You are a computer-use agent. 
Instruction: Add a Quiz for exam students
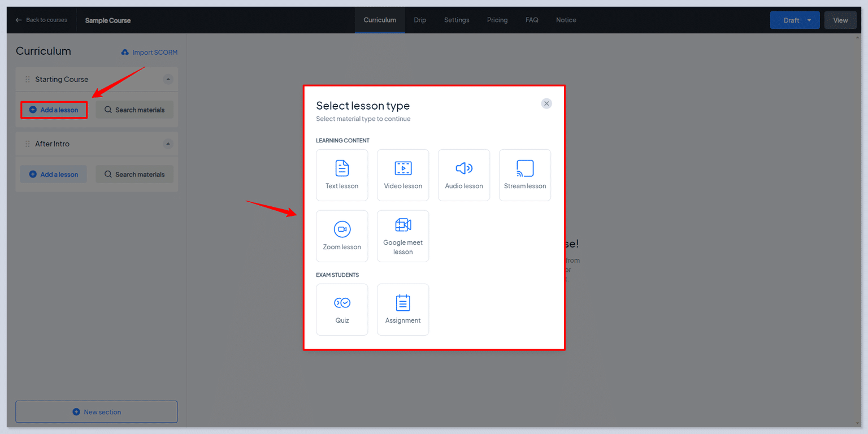(x=342, y=309)
